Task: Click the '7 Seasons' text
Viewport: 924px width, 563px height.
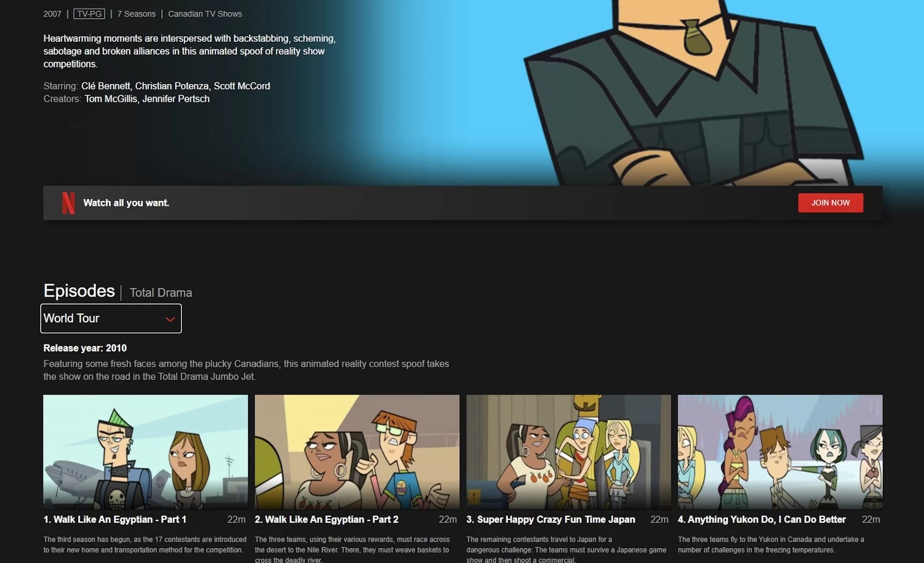Action: click(x=137, y=14)
